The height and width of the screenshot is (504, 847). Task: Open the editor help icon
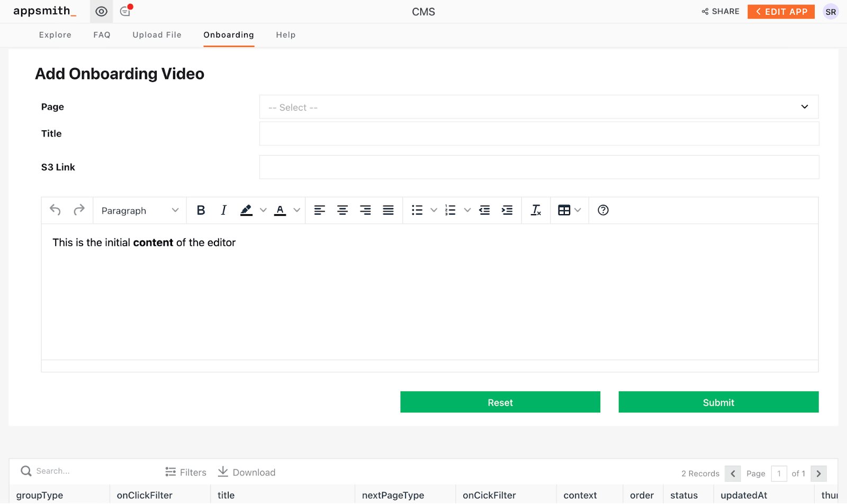603,210
